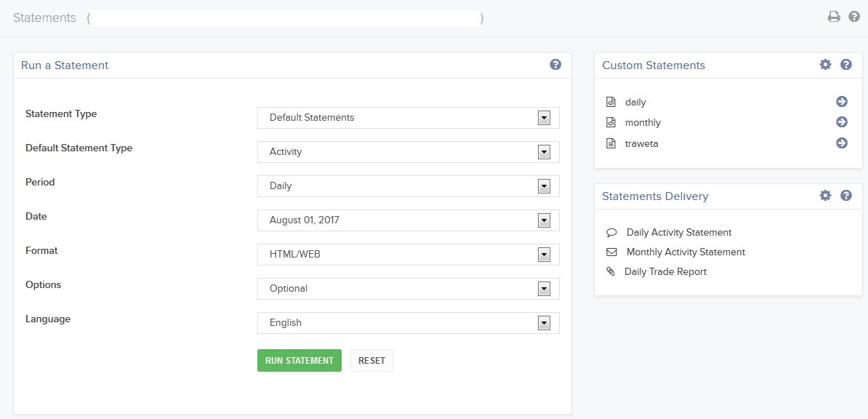Image resolution: width=868 pixels, height=419 pixels.
Task: Select a language from Language dropdown
Action: click(408, 323)
